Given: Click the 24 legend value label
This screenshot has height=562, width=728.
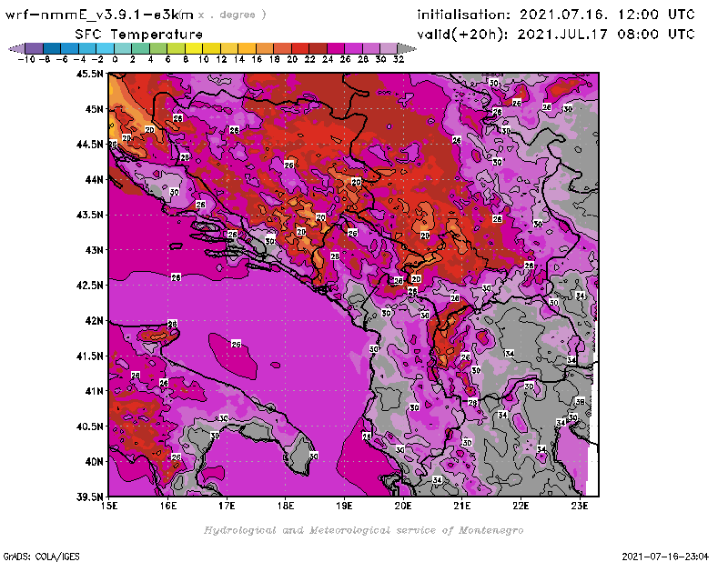Looking at the screenshot, I should pyautogui.click(x=328, y=59).
